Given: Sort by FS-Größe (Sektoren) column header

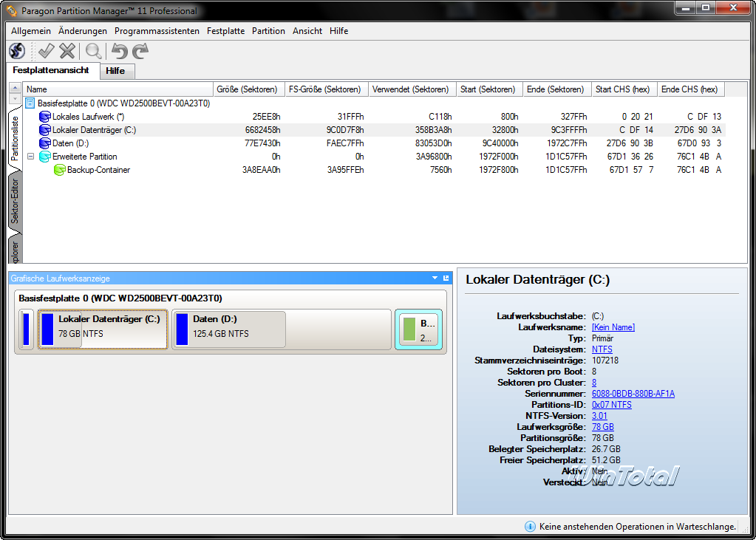Looking at the screenshot, I should point(327,89).
